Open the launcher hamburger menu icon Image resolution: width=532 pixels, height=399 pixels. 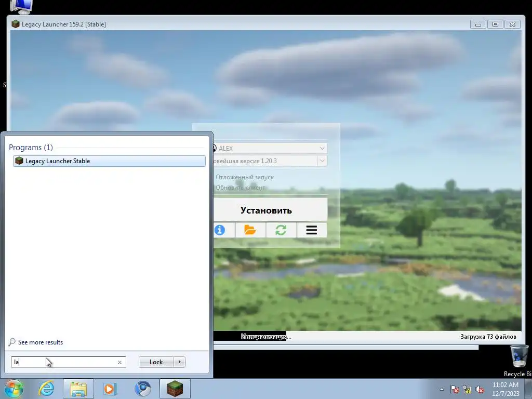pos(312,230)
